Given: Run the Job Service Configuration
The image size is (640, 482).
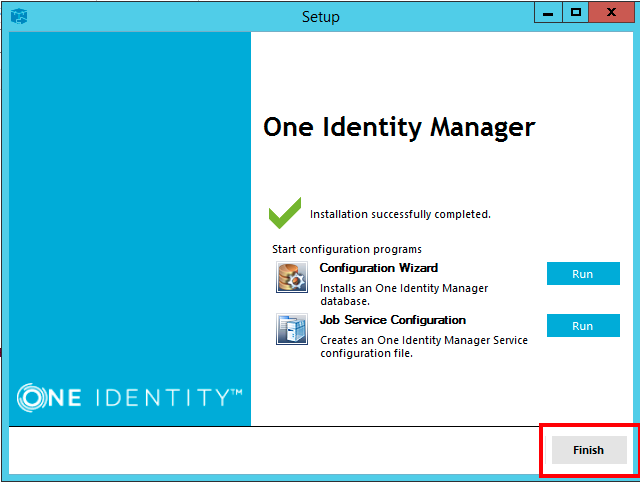Looking at the screenshot, I should coord(583,326).
